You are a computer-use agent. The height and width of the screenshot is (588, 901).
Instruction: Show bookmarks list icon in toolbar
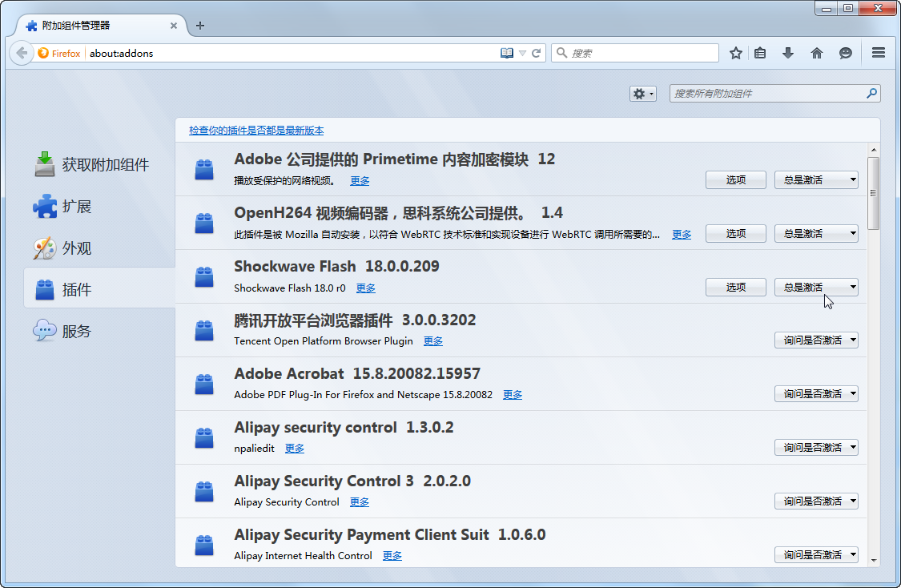point(760,53)
